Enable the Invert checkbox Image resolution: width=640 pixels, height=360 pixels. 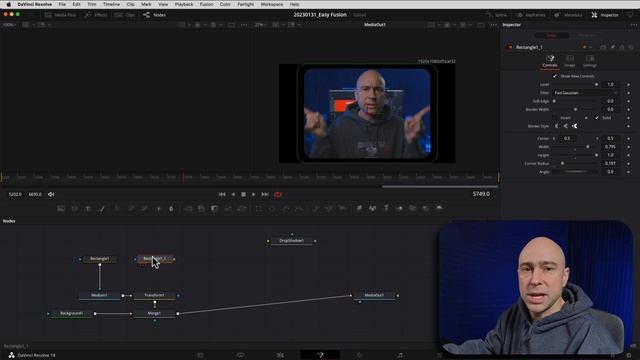pos(554,118)
